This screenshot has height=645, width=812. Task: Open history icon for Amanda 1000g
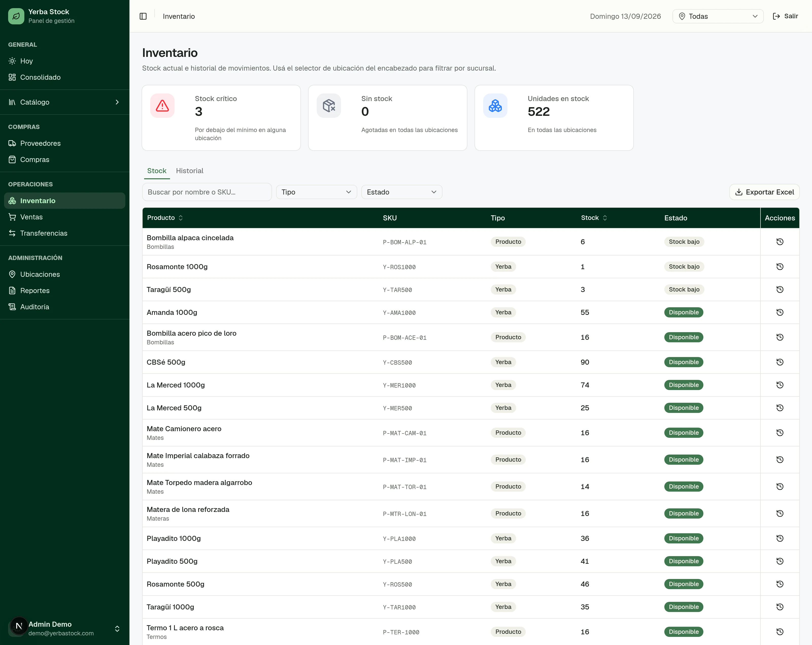point(780,312)
